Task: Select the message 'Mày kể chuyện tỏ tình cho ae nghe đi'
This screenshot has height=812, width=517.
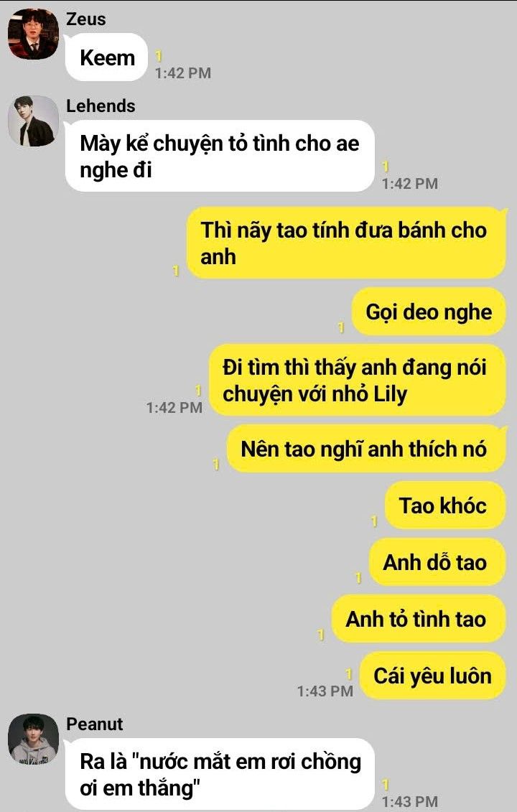Action: 220,156
